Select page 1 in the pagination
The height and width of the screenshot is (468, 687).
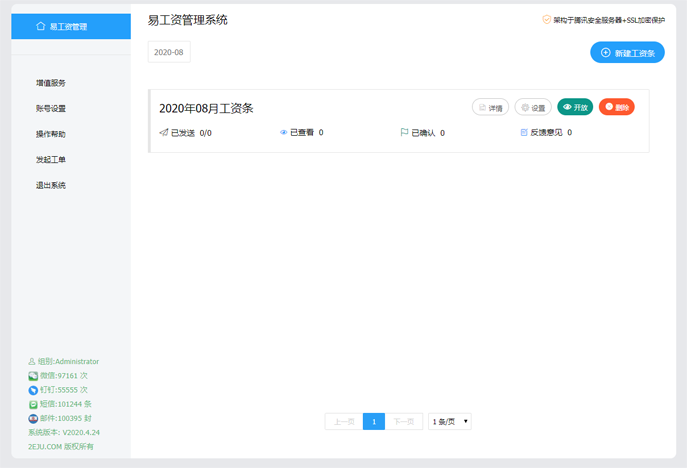click(374, 422)
